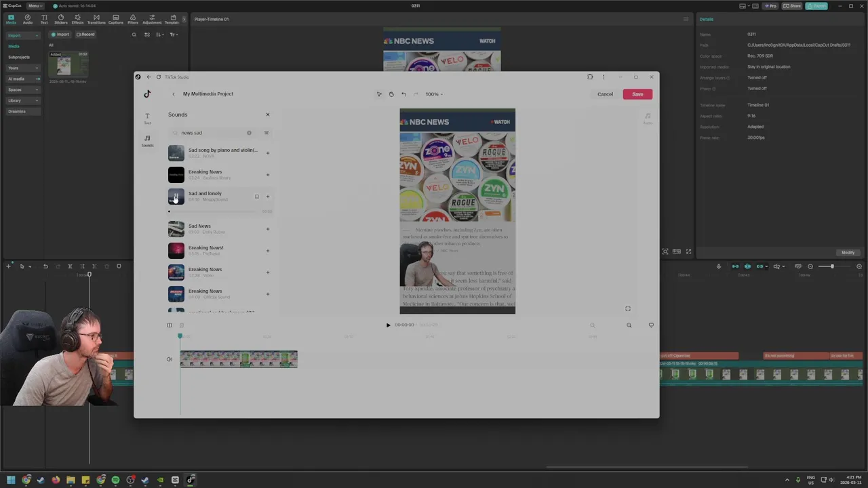Click the CapCut Export button
The height and width of the screenshot is (488, 868).
click(816, 5)
